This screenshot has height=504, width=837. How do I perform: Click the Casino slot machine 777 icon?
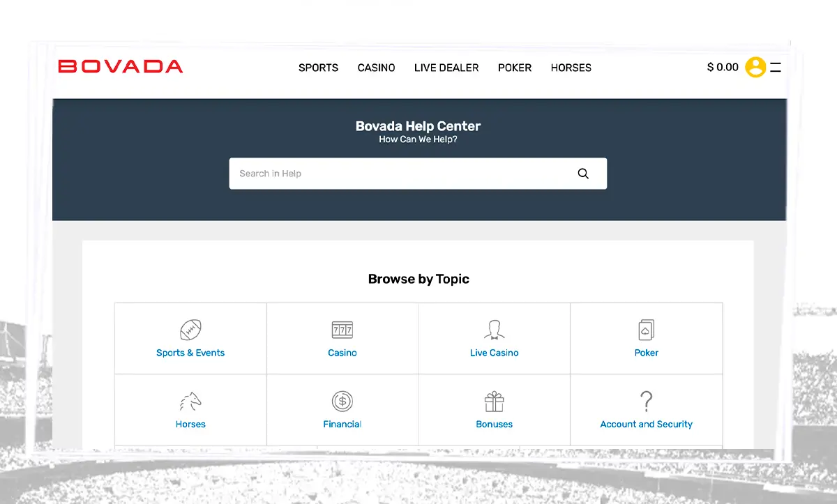(x=342, y=329)
